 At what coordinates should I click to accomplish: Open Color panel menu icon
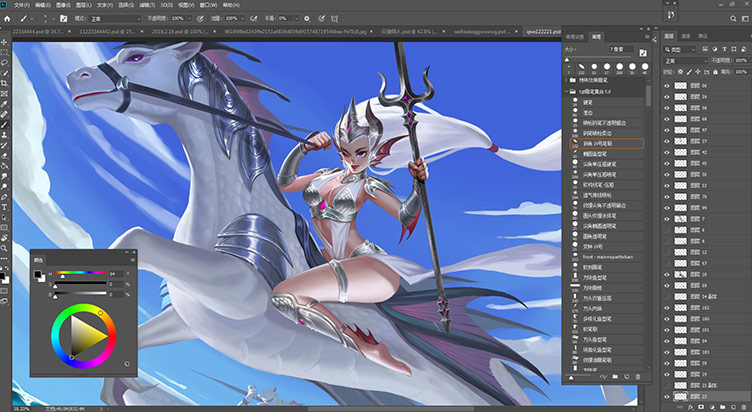click(133, 260)
